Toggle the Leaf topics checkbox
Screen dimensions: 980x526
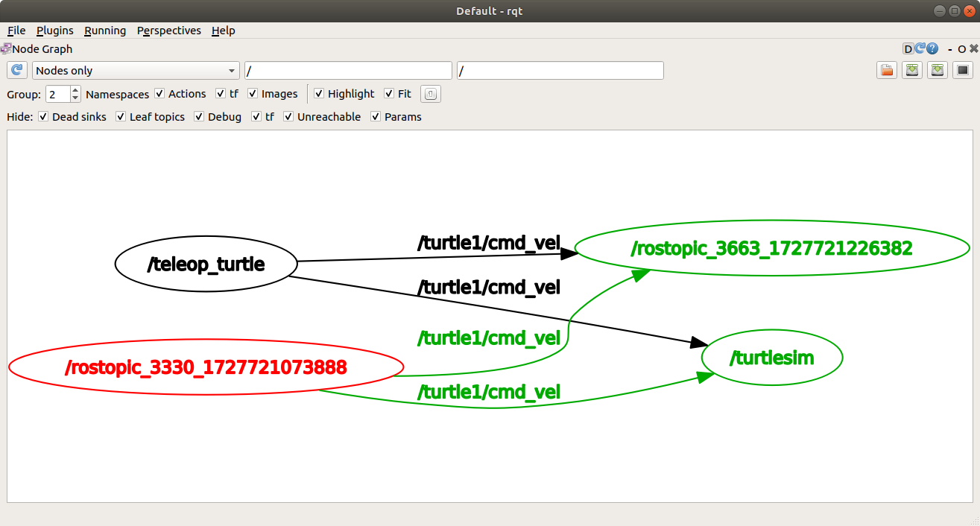tap(121, 117)
